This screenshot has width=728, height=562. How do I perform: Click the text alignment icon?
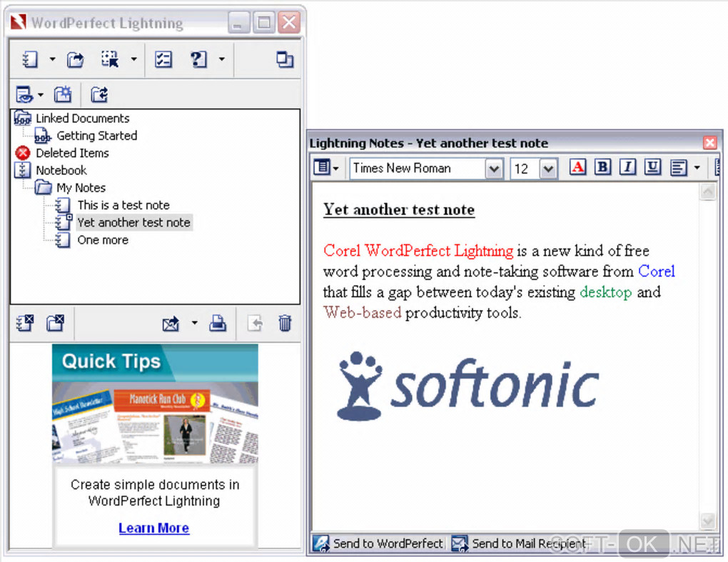tap(678, 167)
